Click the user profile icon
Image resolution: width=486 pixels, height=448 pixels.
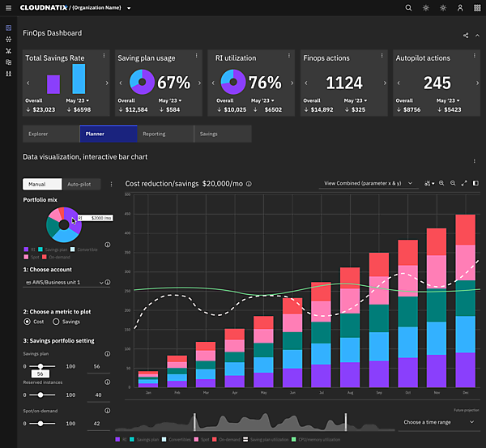[x=460, y=8]
